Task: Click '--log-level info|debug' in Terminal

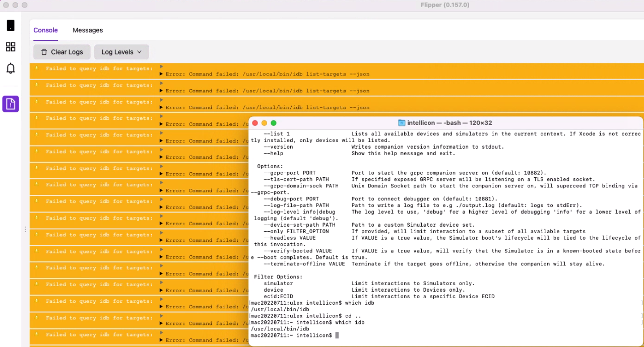Action: 299,212
